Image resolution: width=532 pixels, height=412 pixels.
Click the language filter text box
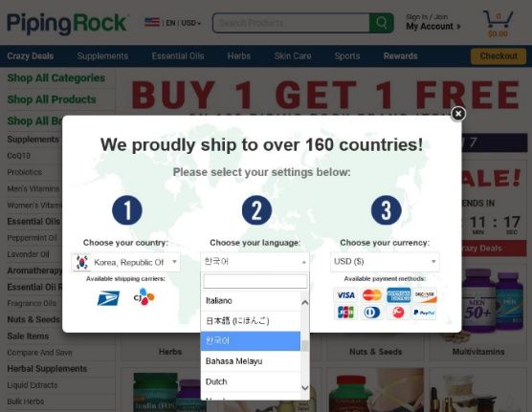255,281
